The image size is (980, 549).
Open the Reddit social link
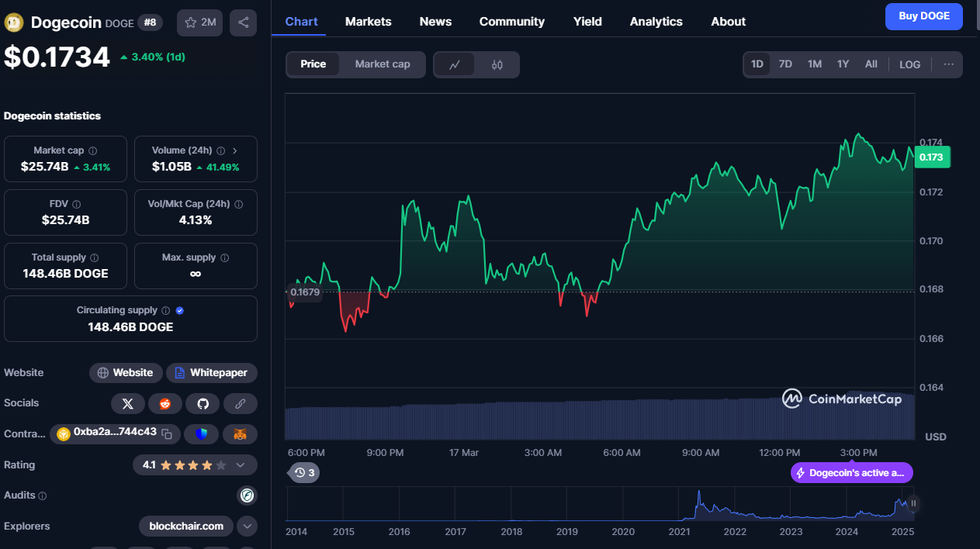165,403
